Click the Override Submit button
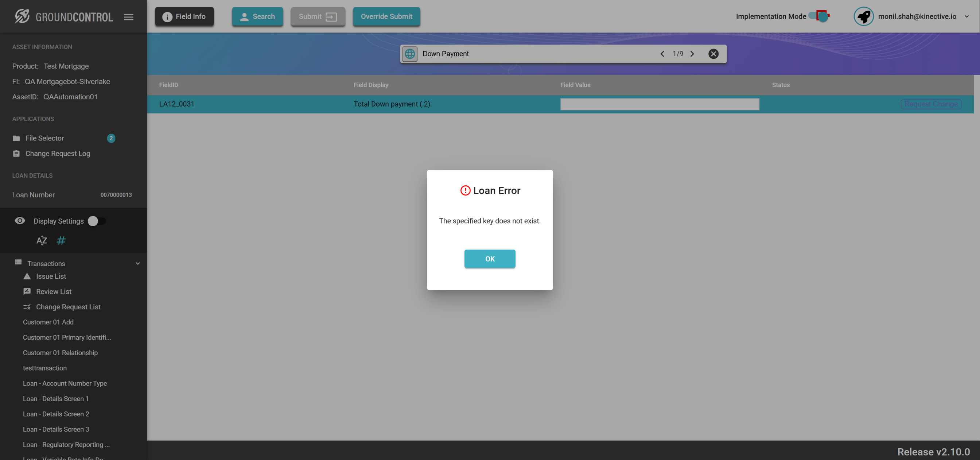 pyautogui.click(x=386, y=16)
